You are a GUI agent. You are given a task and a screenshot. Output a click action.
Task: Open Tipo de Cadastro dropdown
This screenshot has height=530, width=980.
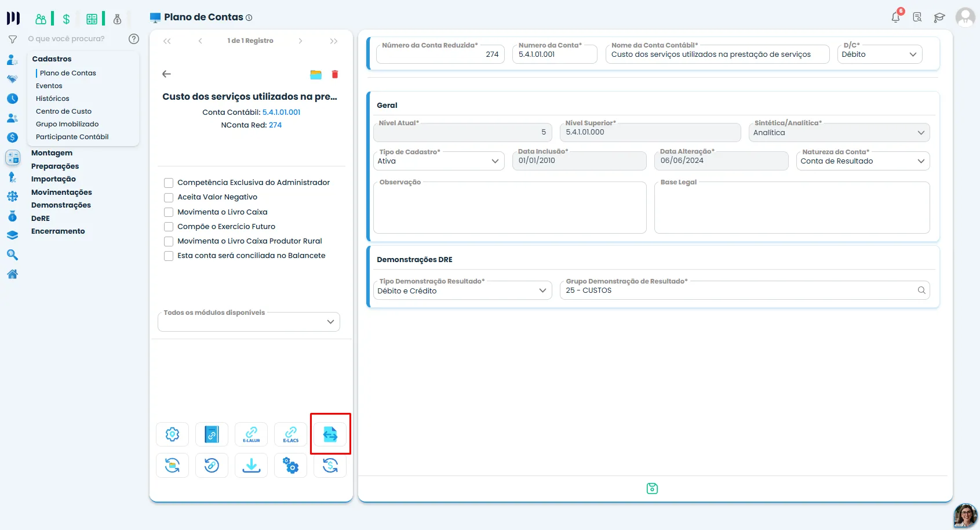click(x=439, y=161)
